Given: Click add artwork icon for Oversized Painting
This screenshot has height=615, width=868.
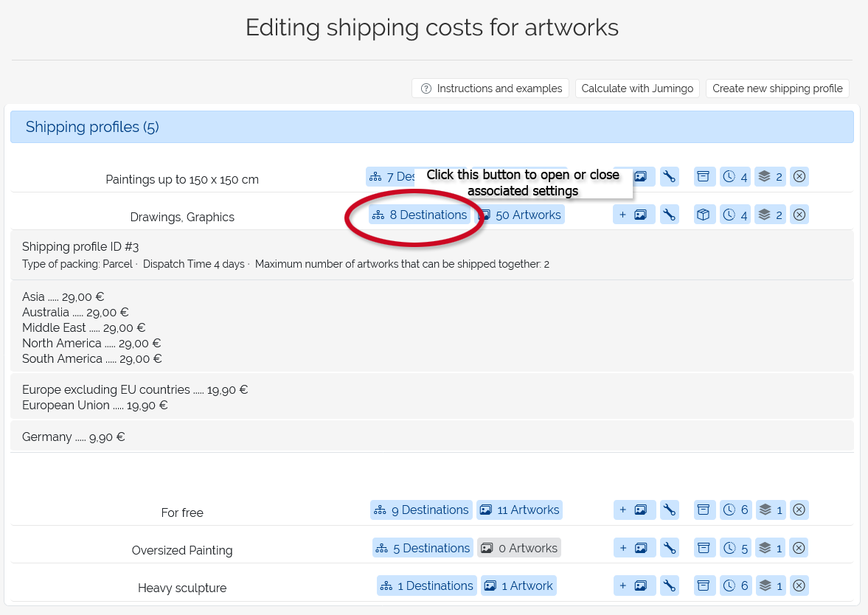Looking at the screenshot, I should [x=633, y=548].
